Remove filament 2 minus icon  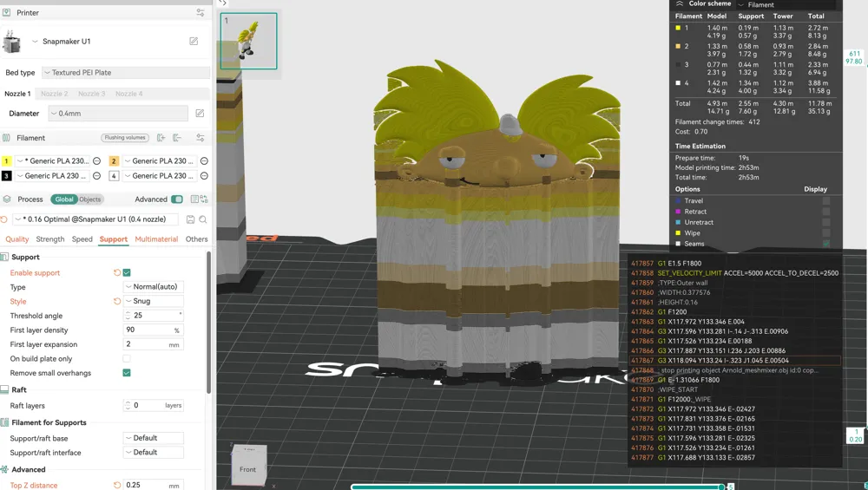point(204,161)
